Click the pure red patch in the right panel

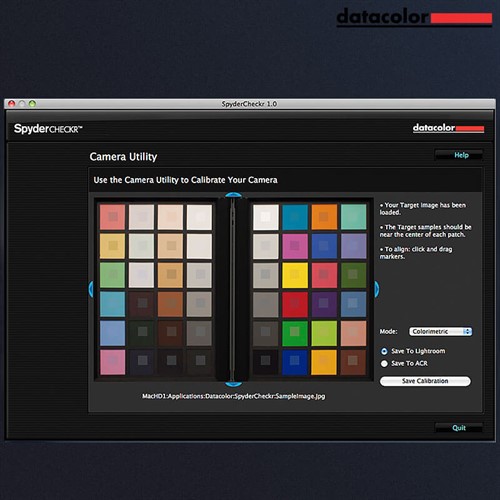coord(295,304)
